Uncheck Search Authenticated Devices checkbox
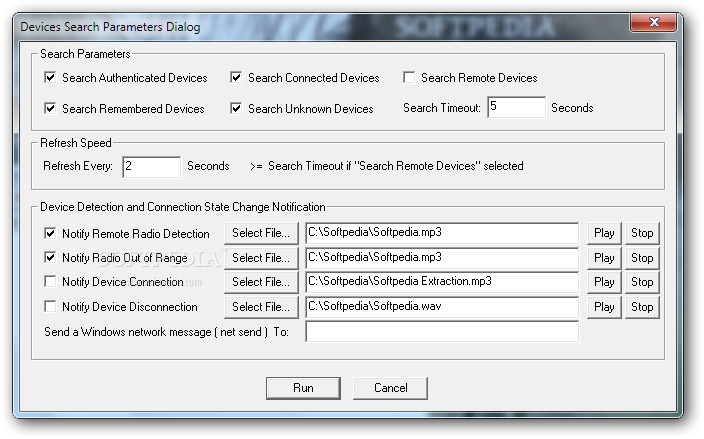The height and width of the screenshot is (439, 704). 50,78
